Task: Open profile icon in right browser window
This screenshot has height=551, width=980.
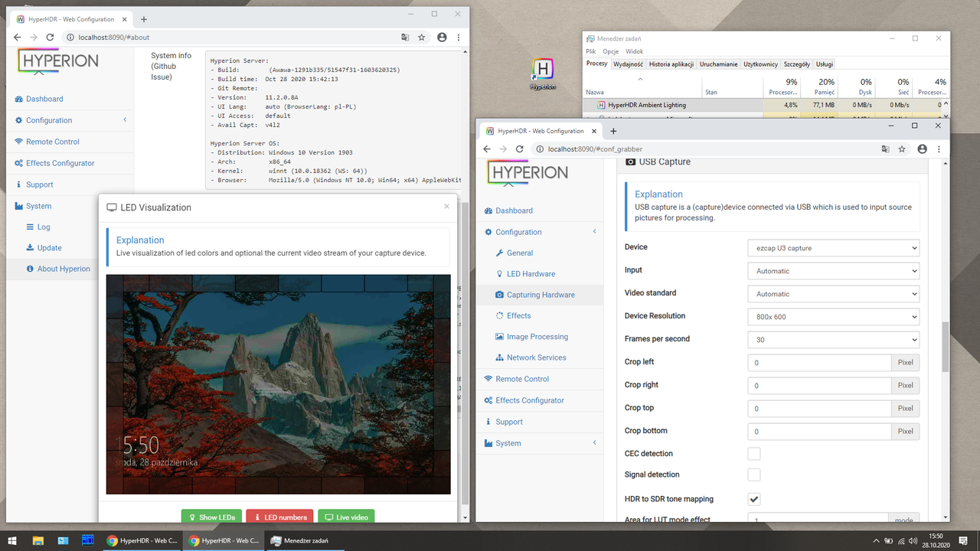Action: coord(922,149)
